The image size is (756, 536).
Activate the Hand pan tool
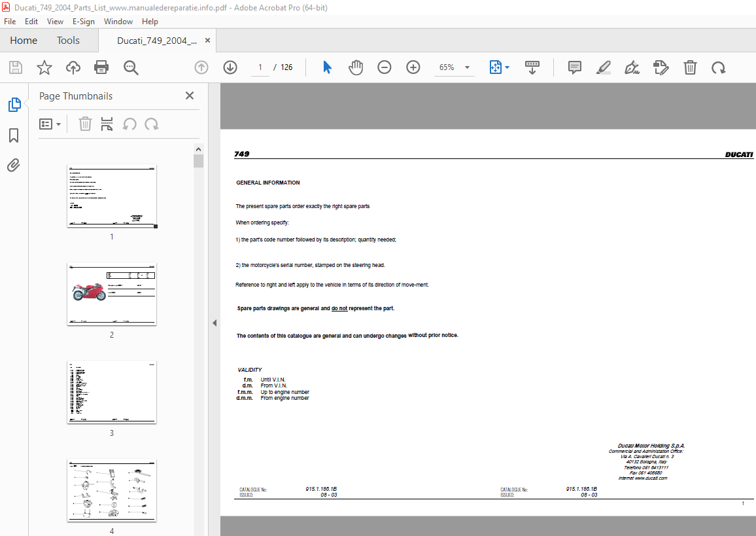point(356,67)
